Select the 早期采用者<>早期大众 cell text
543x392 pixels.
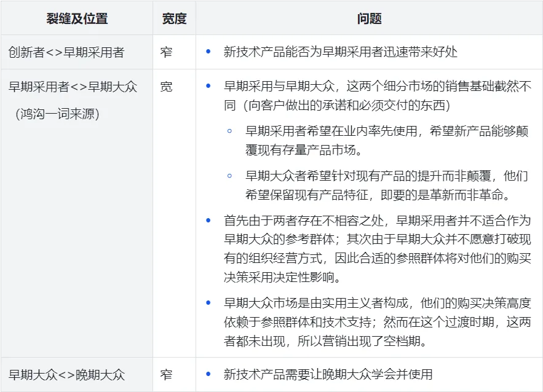(x=73, y=87)
